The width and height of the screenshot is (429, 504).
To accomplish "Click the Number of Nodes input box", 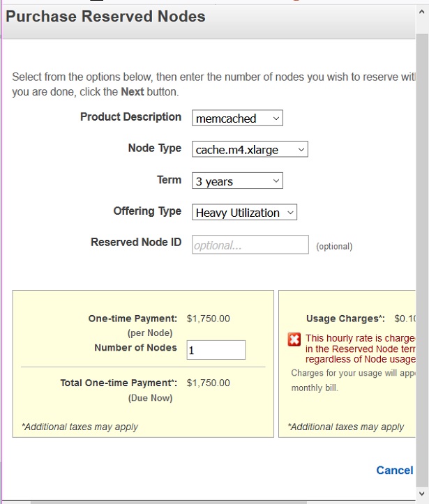I will coord(216,350).
